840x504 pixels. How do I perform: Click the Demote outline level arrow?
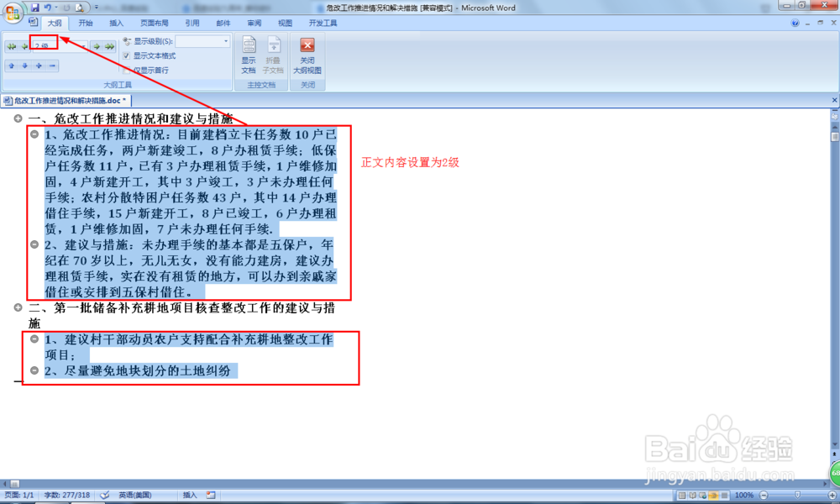(x=97, y=46)
